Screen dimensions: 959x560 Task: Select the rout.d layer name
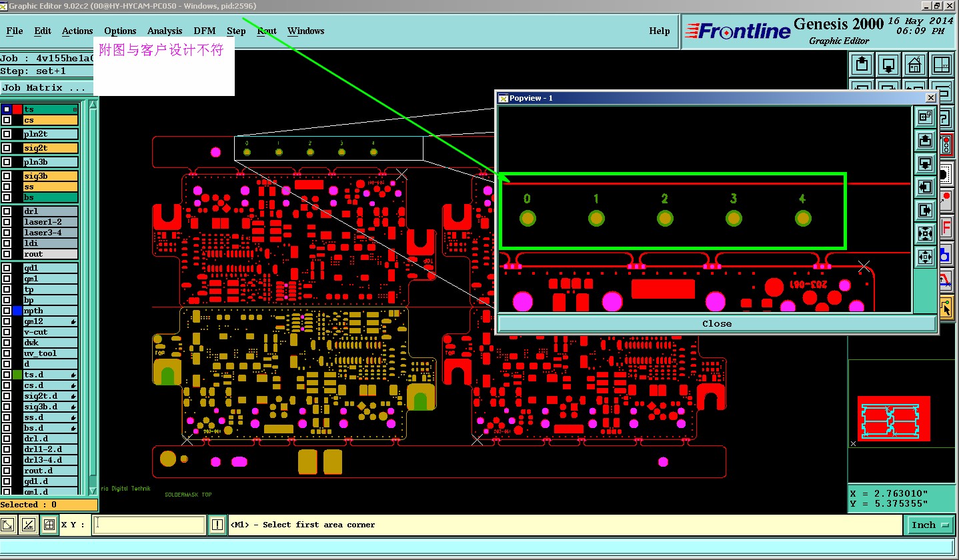coord(51,471)
